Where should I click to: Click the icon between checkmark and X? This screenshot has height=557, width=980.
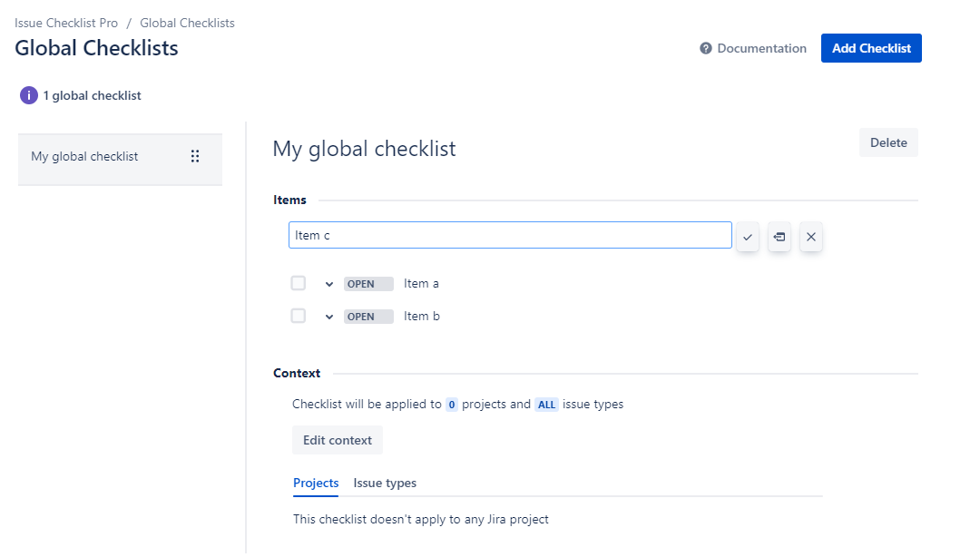point(779,237)
